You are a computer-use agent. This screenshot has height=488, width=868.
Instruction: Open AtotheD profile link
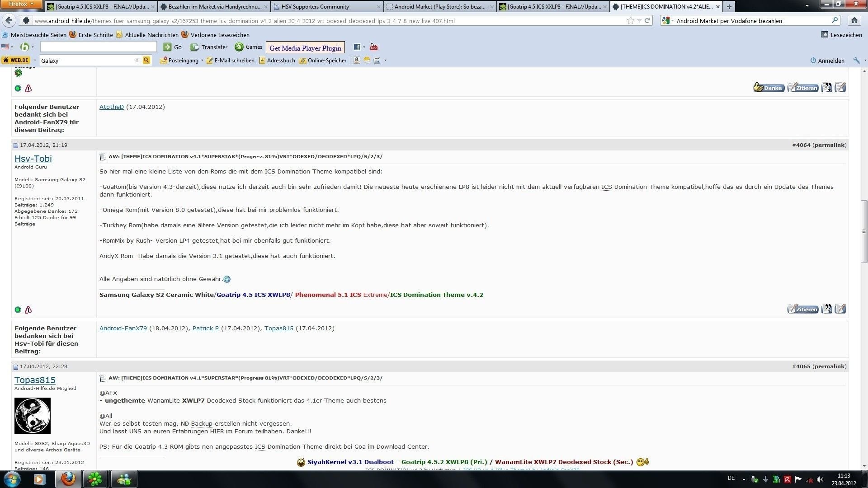click(x=112, y=107)
